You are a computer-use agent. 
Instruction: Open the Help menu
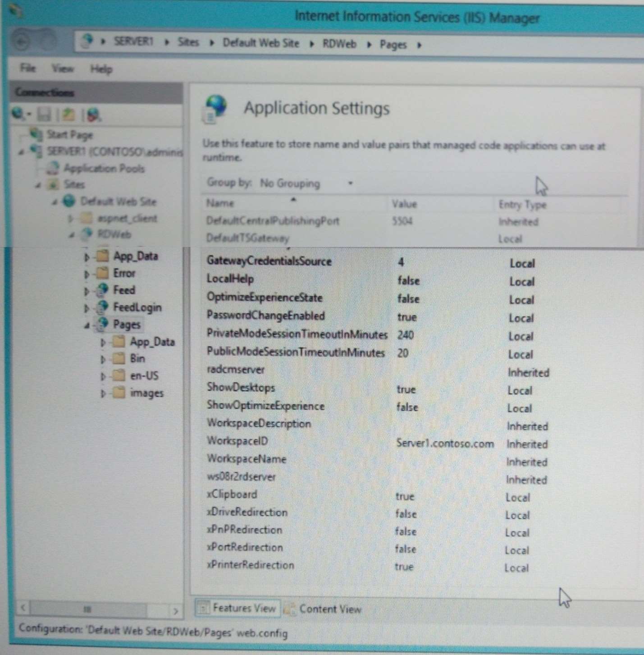101,69
